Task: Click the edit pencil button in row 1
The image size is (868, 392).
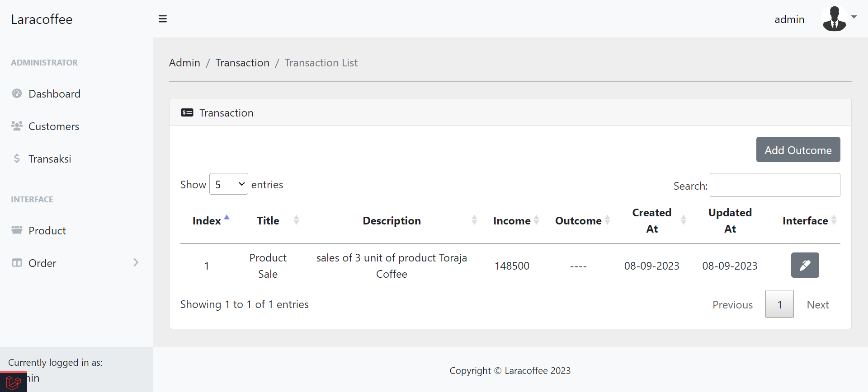Action: click(x=805, y=265)
